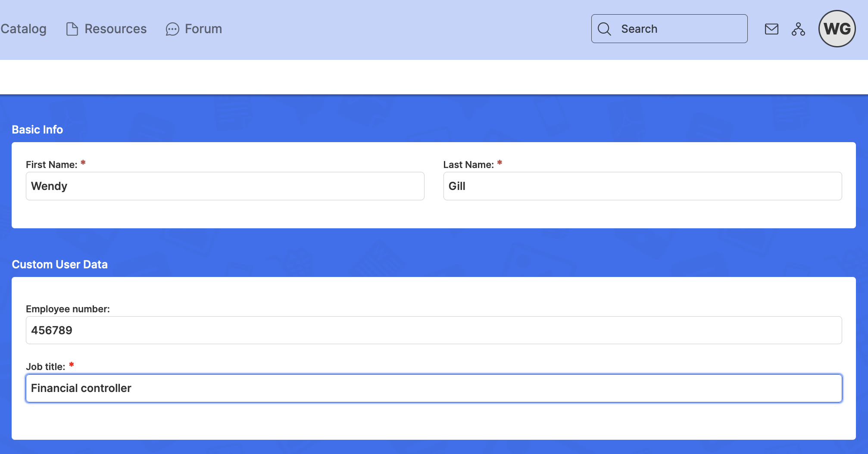Screen dimensions: 868x454
Task: Click the Basic Info section heading
Action: coord(37,130)
